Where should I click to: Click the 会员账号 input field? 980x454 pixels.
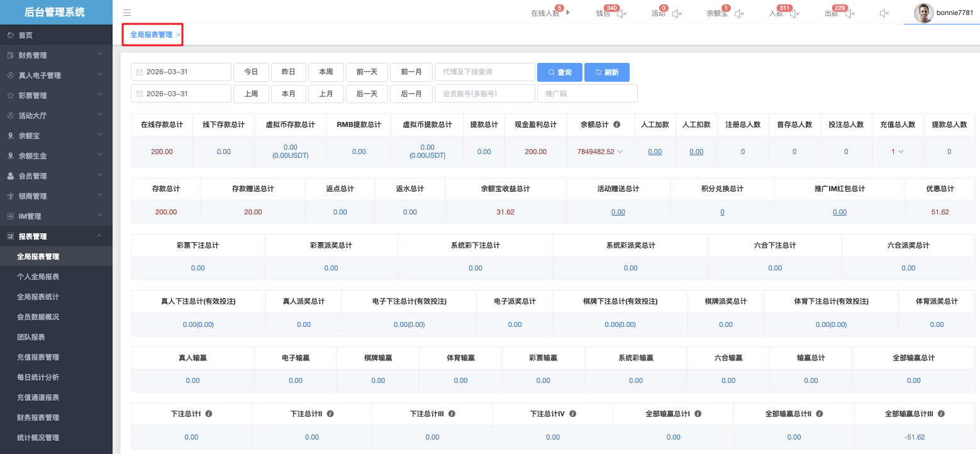point(484,94)
